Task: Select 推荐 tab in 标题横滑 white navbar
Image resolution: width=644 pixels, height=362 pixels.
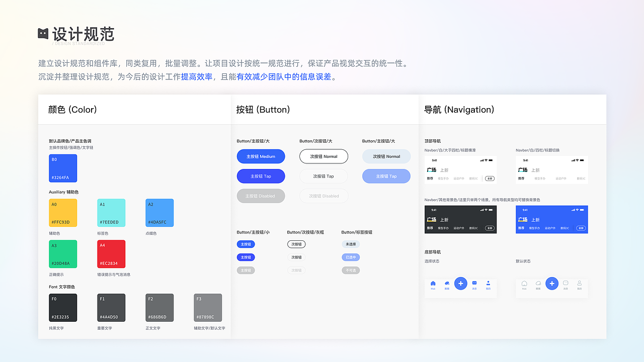Action: tap(430, 178)
